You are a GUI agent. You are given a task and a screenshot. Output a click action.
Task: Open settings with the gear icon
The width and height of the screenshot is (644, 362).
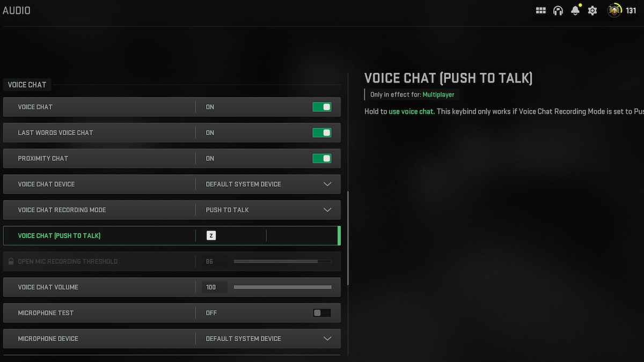tap(592, 10)
